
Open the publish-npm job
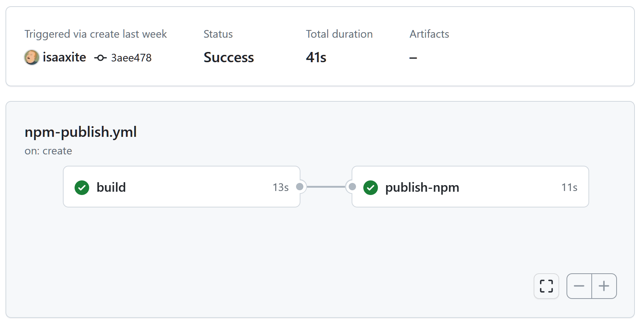point(422,187)
